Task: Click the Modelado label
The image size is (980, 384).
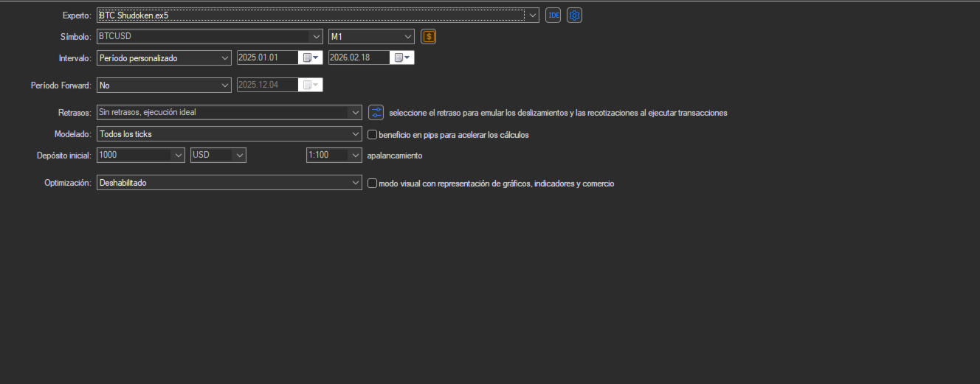Action: [74, 134]
